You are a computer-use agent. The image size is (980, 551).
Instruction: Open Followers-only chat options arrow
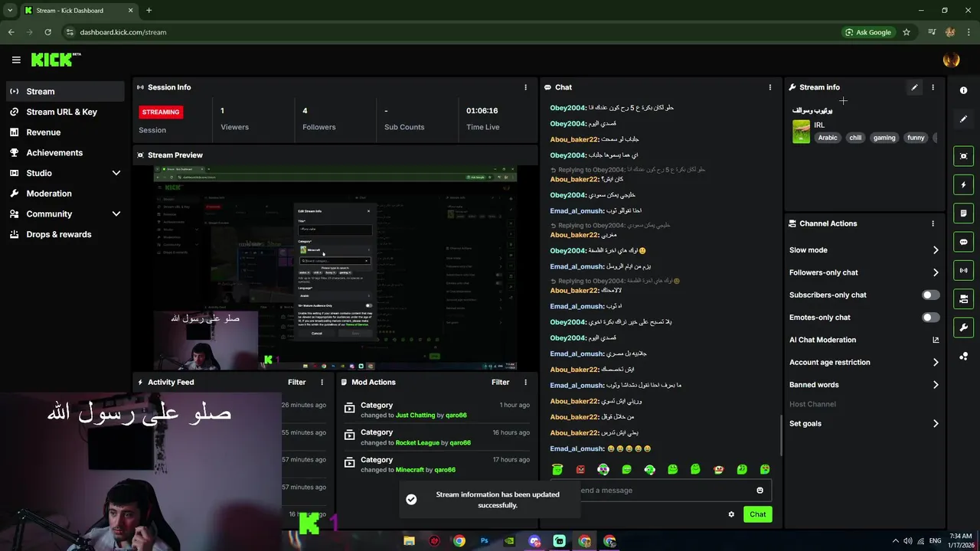935,272
